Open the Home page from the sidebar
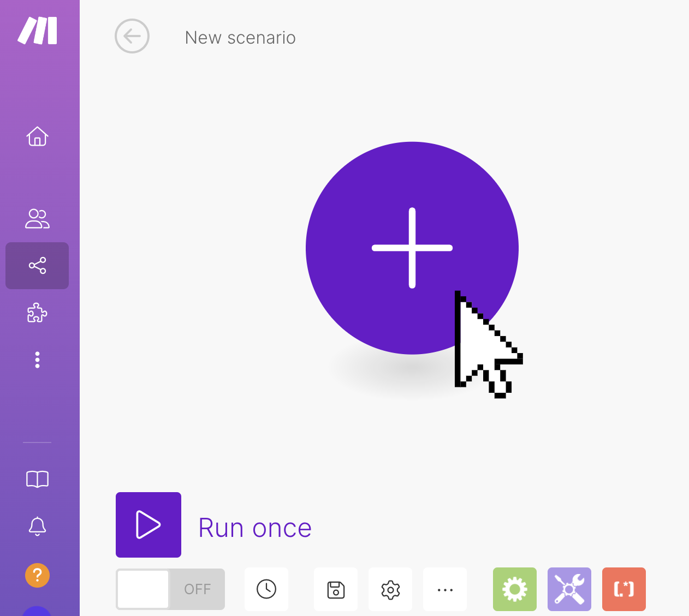This screenshot has width=689, height=616. [x=37, y=136]
